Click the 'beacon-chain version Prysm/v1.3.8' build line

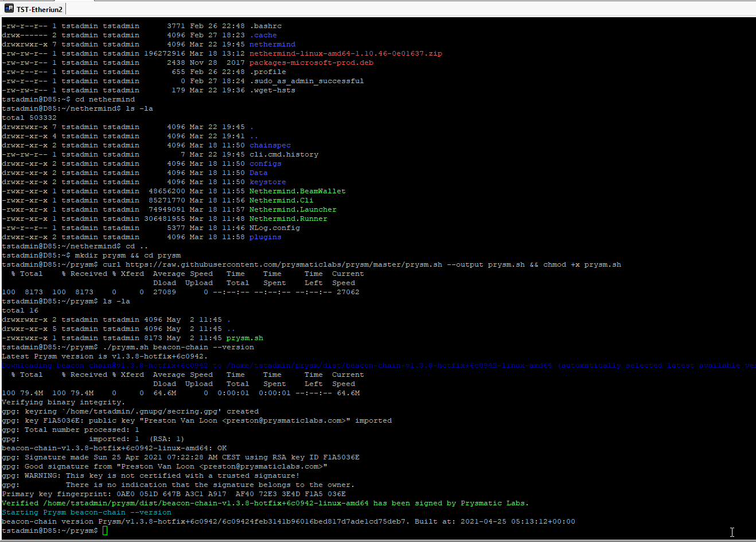click(x=289, y=521)
